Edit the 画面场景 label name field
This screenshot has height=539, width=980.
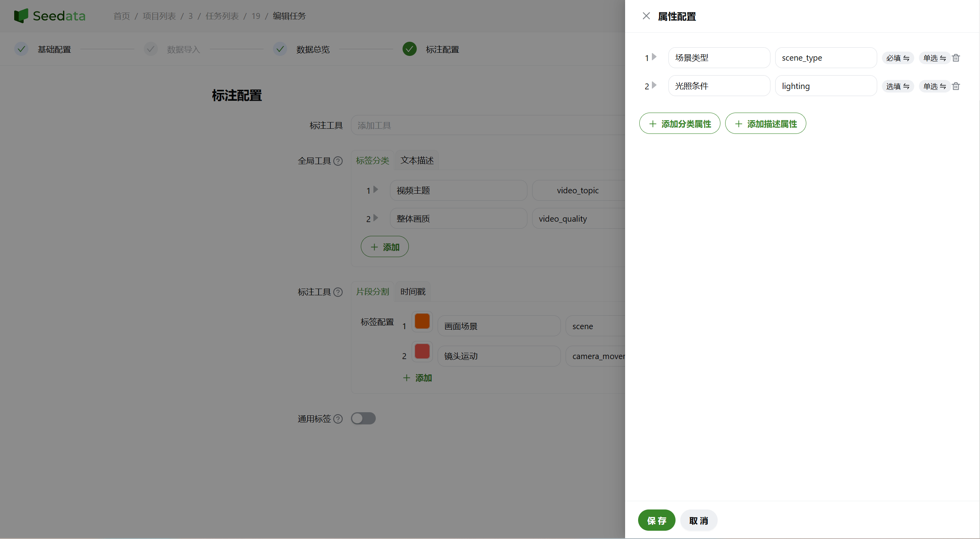499,326
